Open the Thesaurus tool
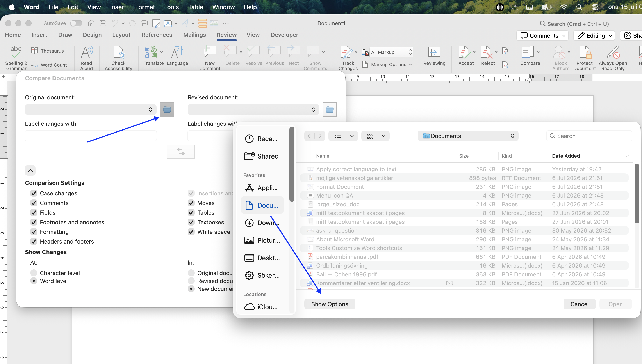 pos(47,51)
